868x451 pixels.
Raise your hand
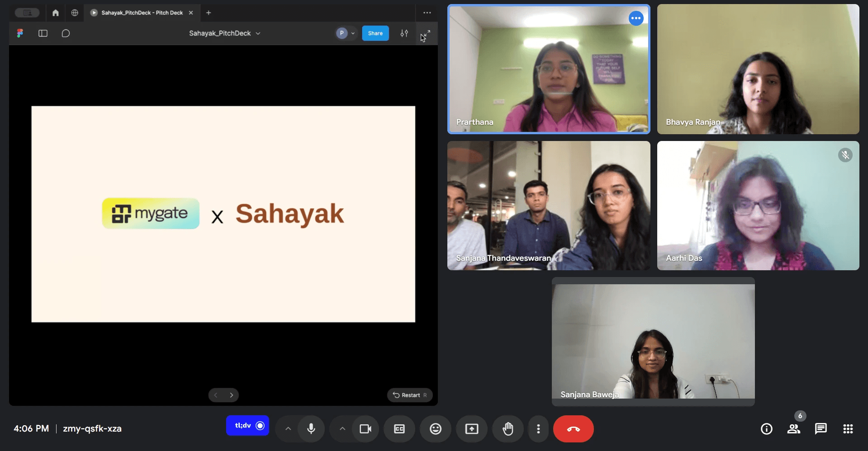508,429
